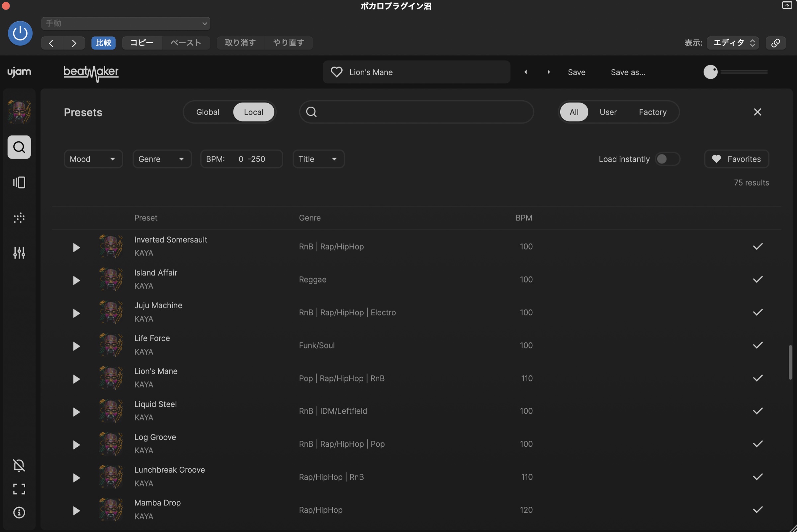
Task: Play preview of Life Force
Action: click(76, 346)
